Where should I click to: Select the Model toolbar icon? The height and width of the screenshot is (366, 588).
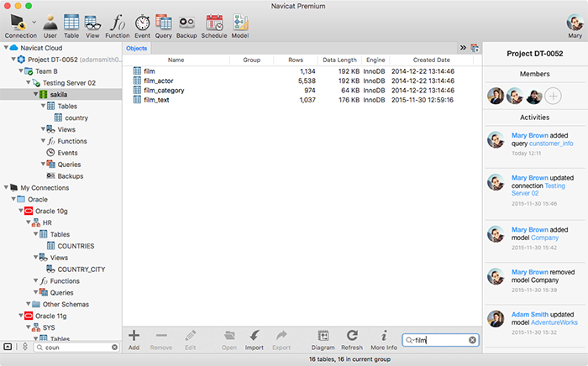point(240,26)
